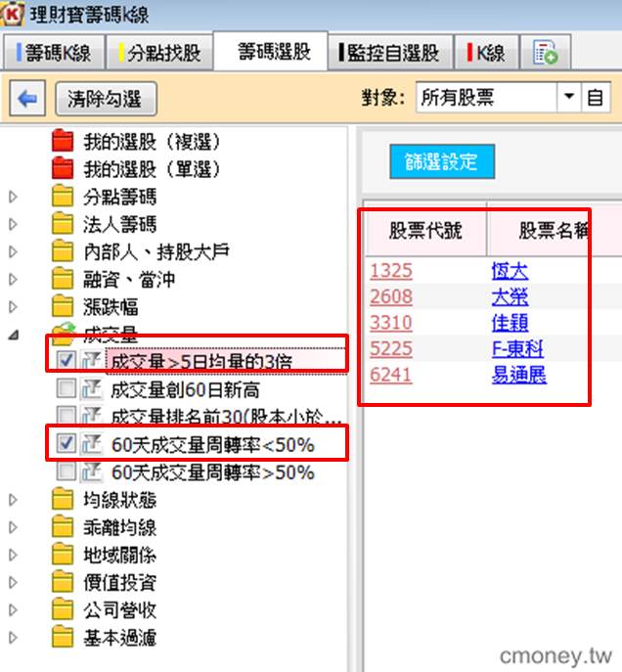This screenshot has height=672, width=622.
Task: Uncheck 60天成交量周轉率<50% checkbox
Action: coord(66,443)
